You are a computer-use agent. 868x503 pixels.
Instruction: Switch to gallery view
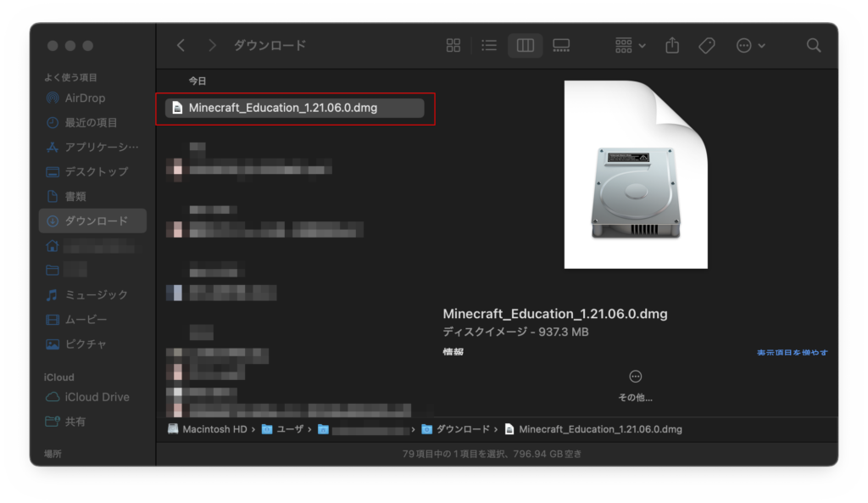coord(560,46)
